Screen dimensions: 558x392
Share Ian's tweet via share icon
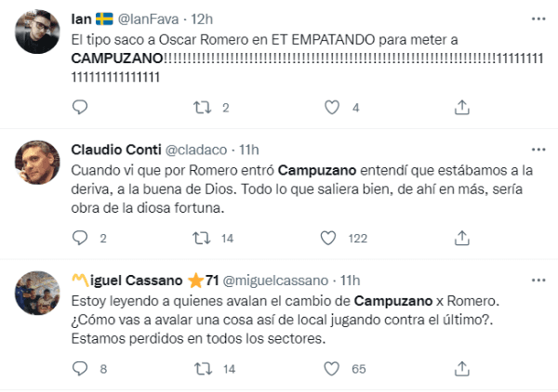461,108
